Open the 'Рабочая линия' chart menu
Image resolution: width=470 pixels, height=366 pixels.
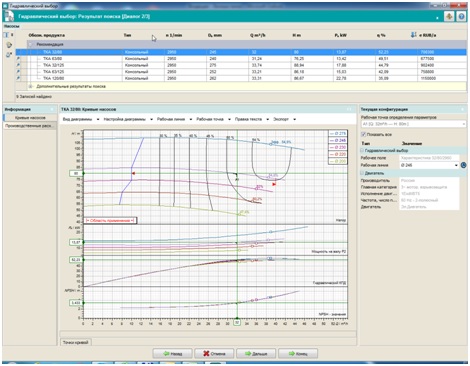click(x=174, y=119)
